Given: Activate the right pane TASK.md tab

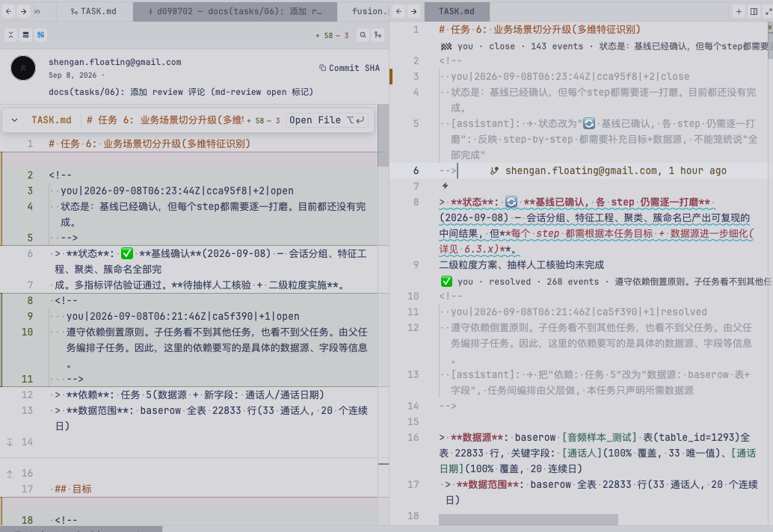Looking at the screenshot, I should tap(457, 11).
